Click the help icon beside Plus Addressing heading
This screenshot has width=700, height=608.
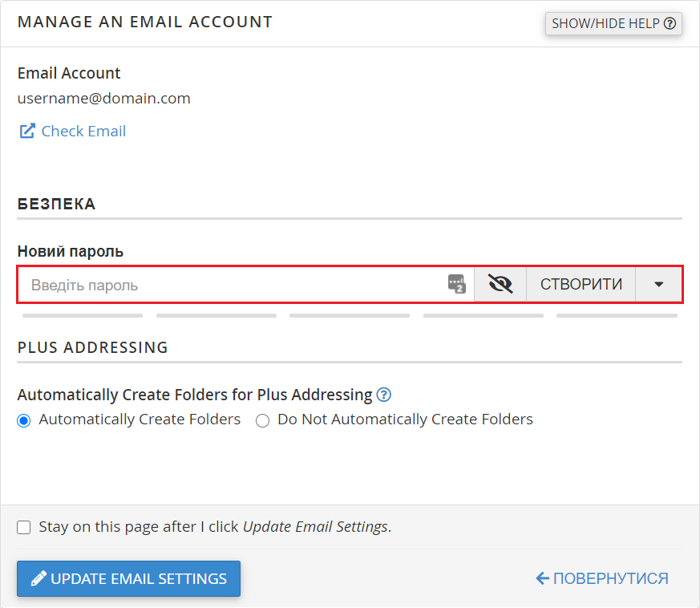[384, 395]
